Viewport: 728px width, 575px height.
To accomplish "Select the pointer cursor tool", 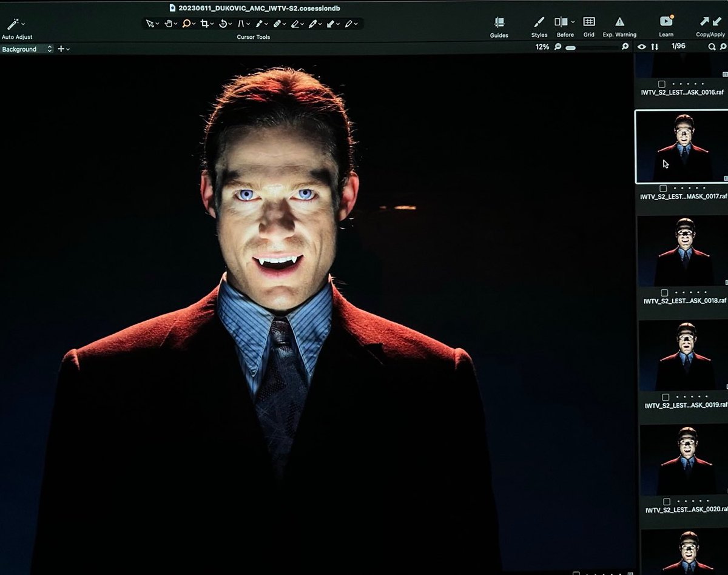I will 150,24.
